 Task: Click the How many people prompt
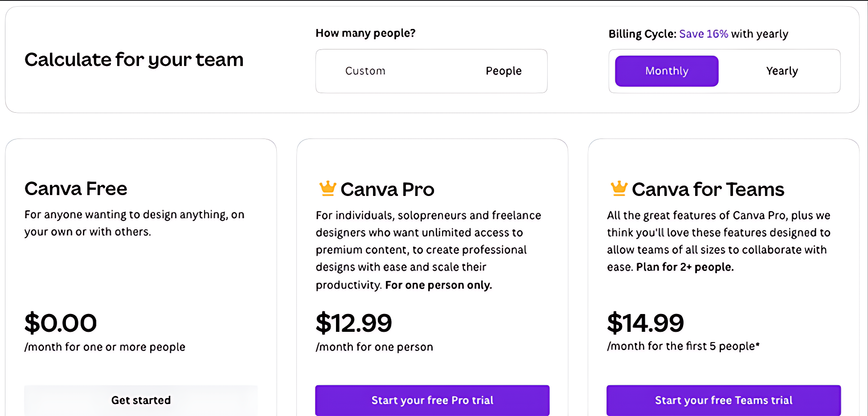click(365, 33)
